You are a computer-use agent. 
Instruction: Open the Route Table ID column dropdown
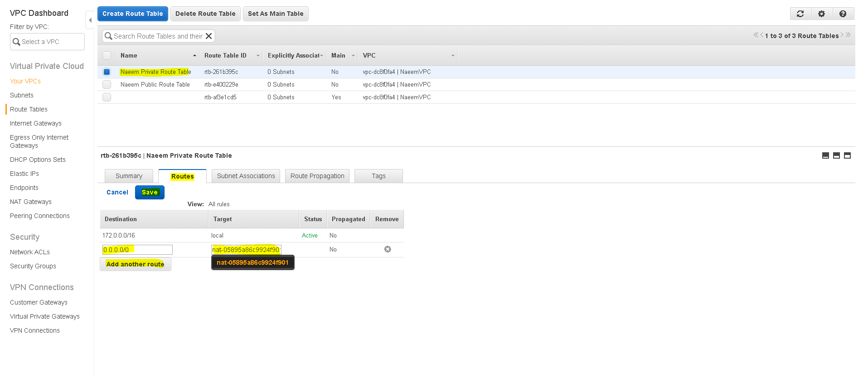click(258, 56)
